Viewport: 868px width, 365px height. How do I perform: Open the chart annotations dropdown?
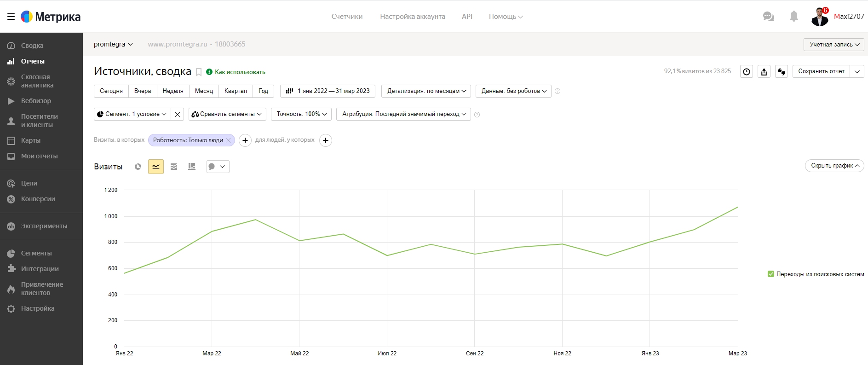tap(217, 167)
